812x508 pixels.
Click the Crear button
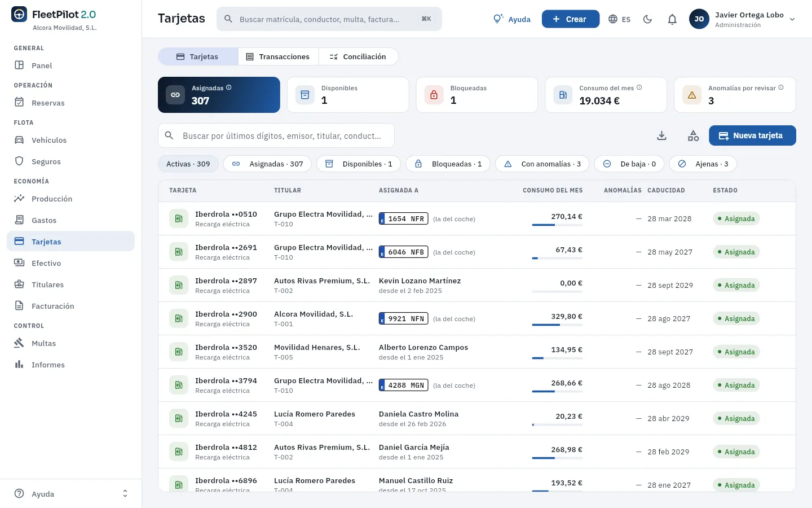click(571, 19)
